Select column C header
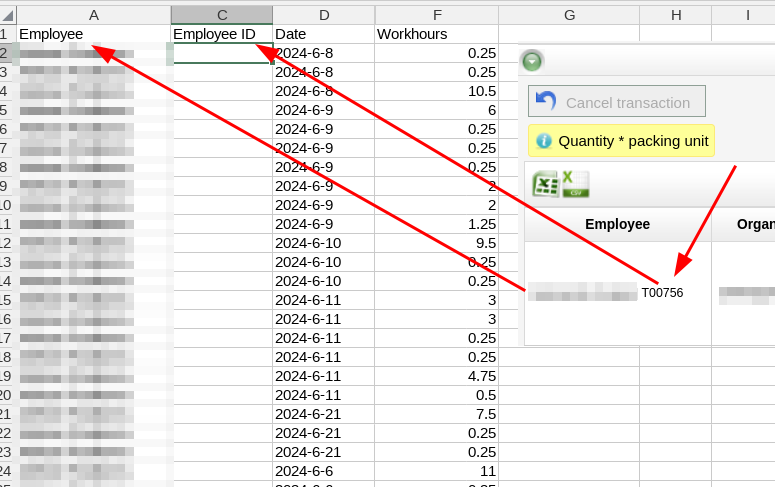This screenshot has height=487, width=775. [222, 15]
